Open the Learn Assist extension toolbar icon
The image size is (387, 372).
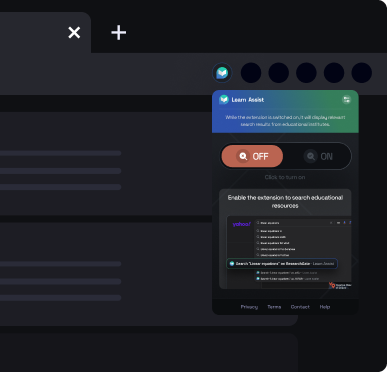click(222, 73)
